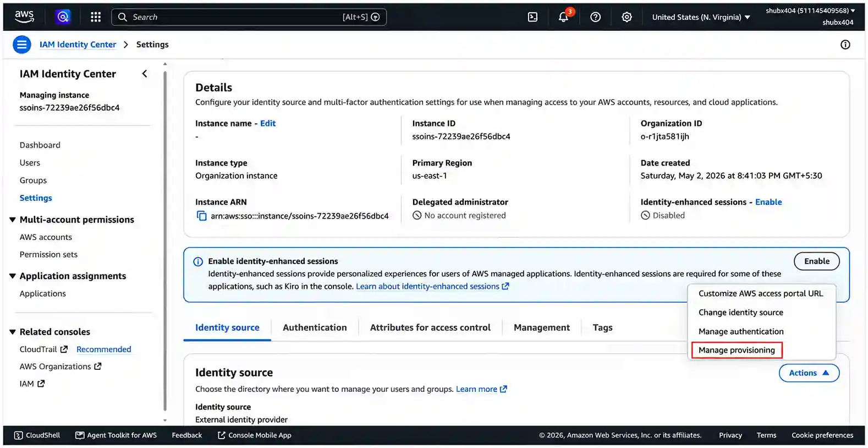Screen dimensions: 868x448
Task: Collapse the Multi-account permissions section
Action: coord(12,220)
